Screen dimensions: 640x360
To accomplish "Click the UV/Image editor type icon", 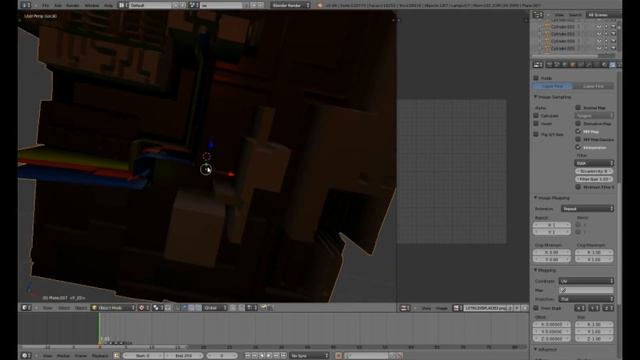I will (x=405, y=308).
